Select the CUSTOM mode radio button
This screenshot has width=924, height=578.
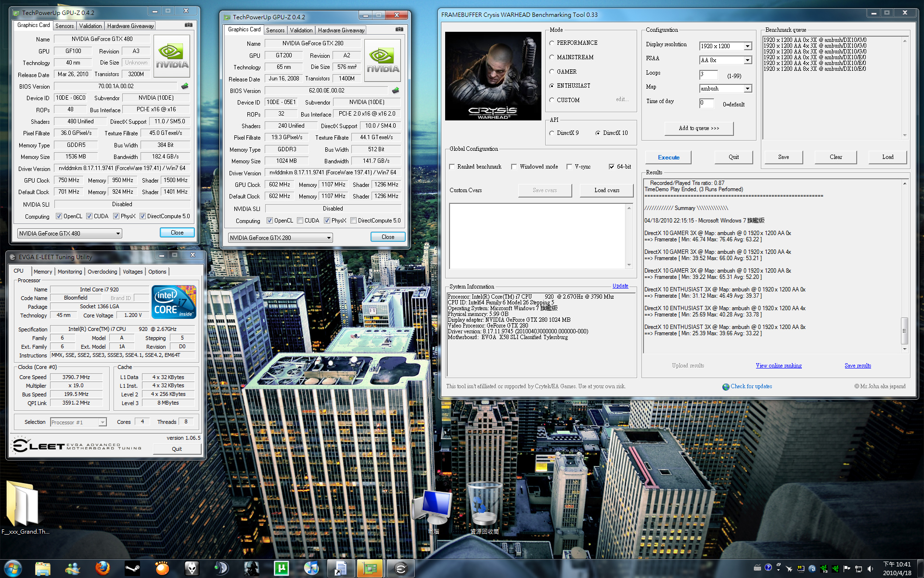coord(552,100)
